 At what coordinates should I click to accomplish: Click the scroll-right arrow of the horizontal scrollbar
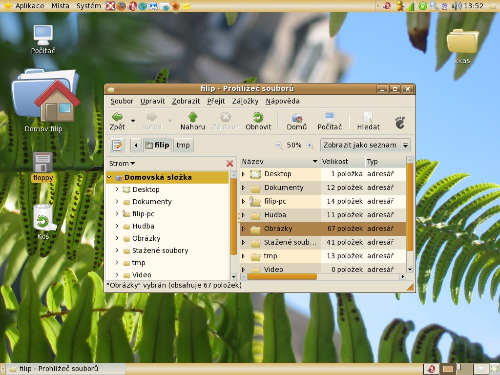(x=403, y=277)
